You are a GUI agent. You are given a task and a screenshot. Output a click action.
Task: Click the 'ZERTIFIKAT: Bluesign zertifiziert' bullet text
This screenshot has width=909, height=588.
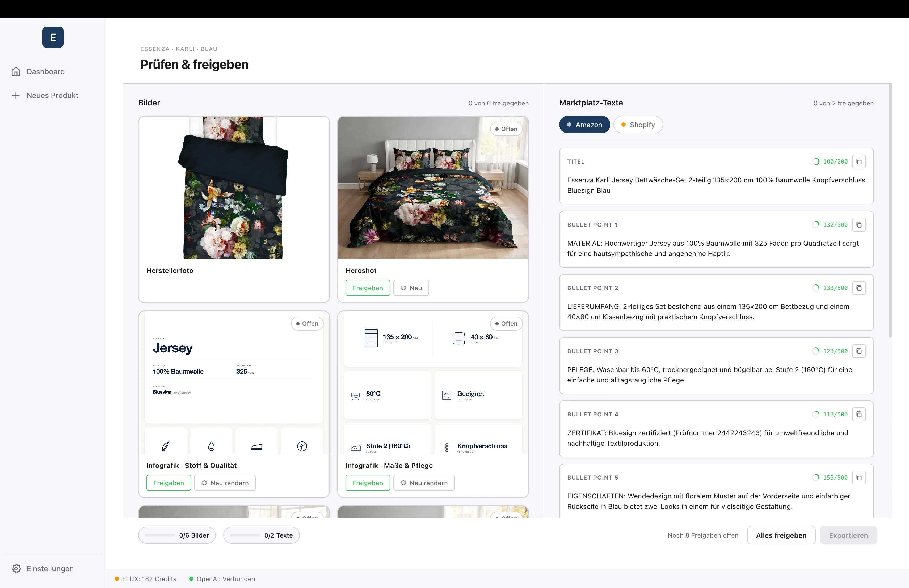708,438
